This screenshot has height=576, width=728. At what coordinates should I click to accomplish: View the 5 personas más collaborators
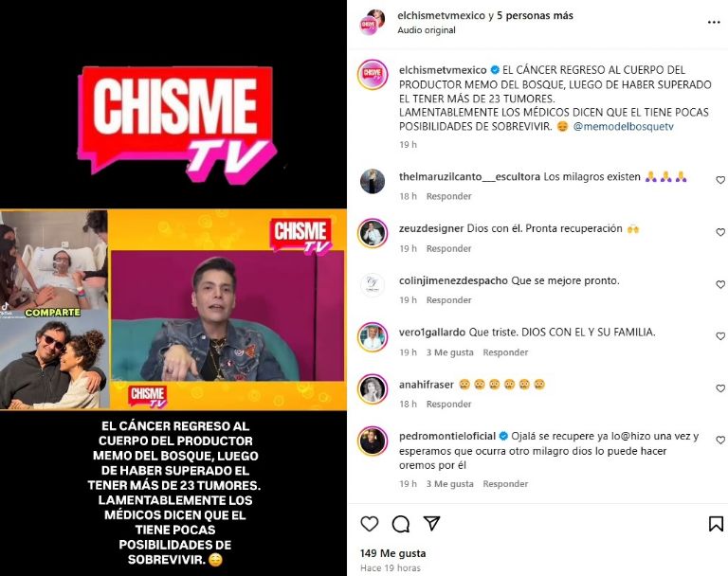[535, 15]
